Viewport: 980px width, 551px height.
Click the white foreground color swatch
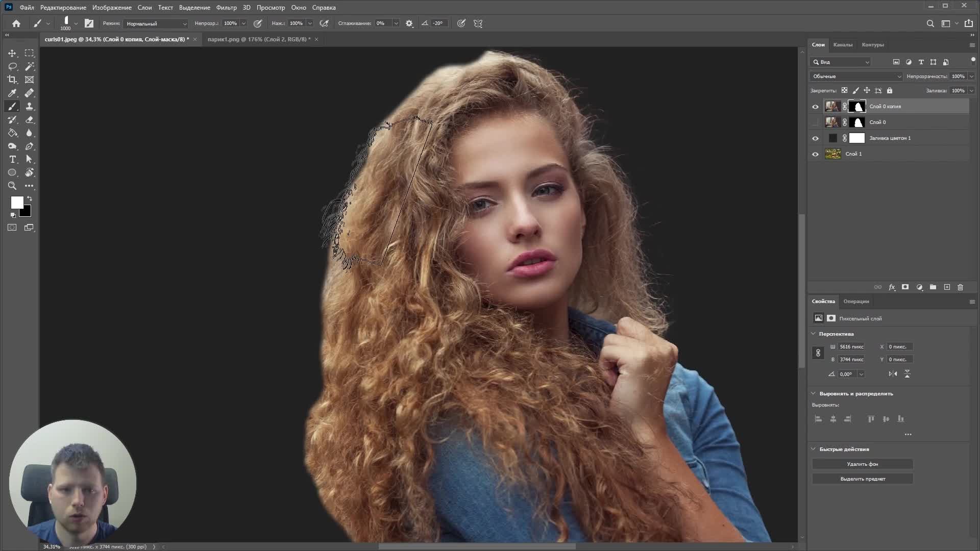[x=16, y=202]
